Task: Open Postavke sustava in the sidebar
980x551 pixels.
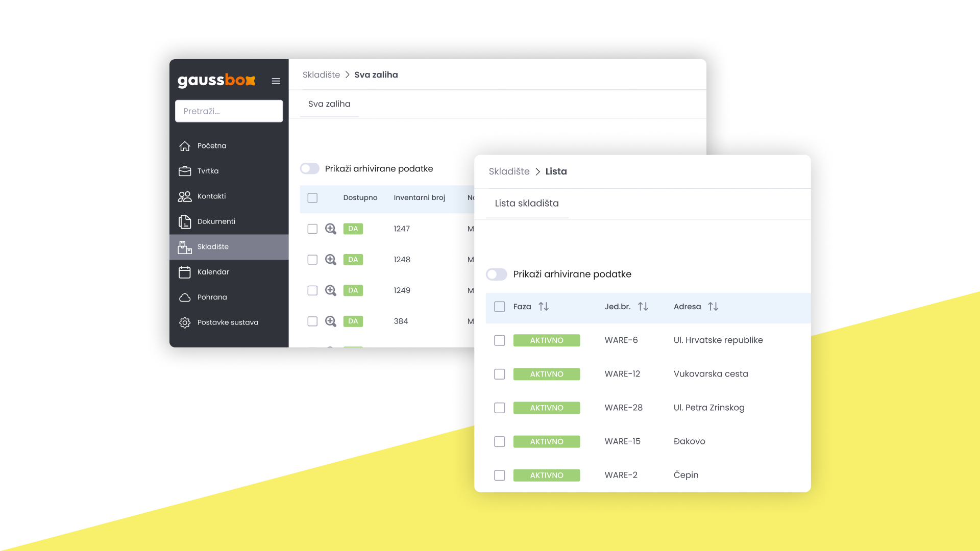Action: tap(229, 322)
